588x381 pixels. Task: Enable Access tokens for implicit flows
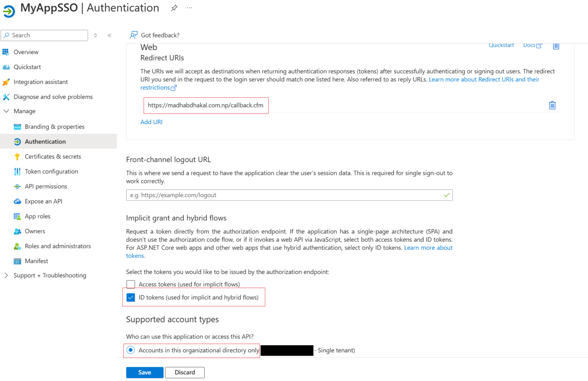tap(131, 284)
